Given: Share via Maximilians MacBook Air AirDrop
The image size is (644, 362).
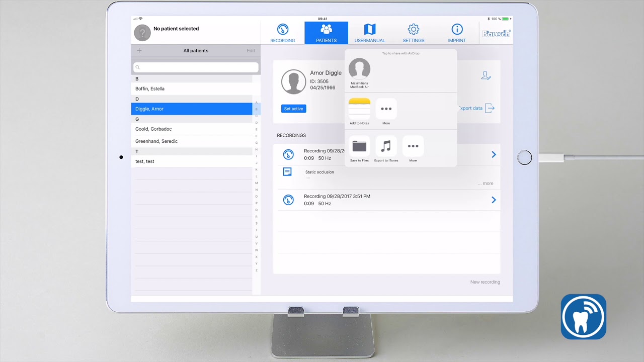Looking at the screenshot, I should coord(359,73).
